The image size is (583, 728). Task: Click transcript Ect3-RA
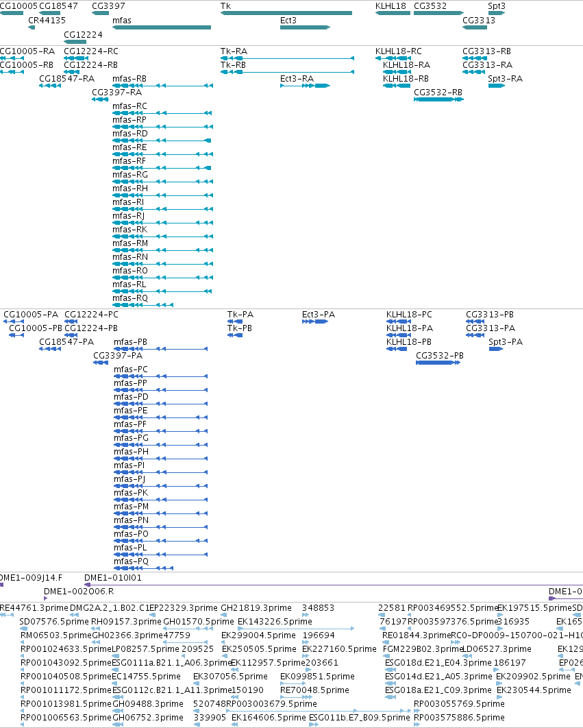pos(297,79)
